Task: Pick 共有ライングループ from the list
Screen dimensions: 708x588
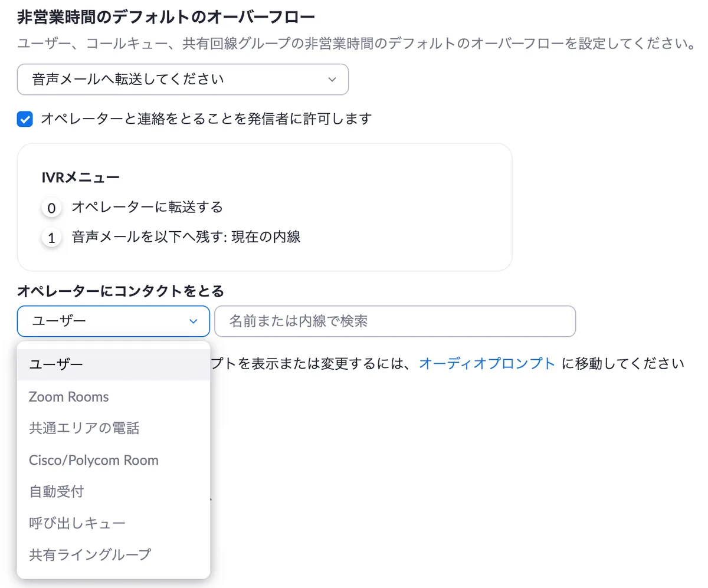Action: click(90, 554)
